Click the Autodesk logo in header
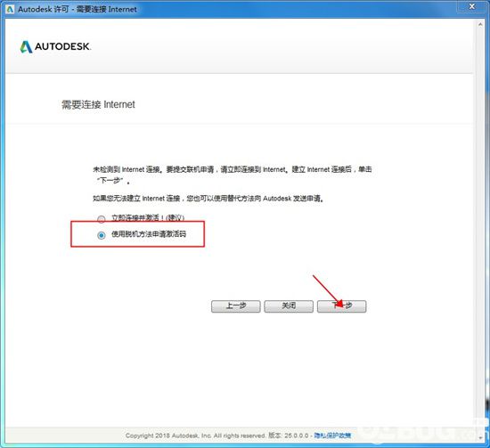490x448 pixels. click(x=55, y=46)
